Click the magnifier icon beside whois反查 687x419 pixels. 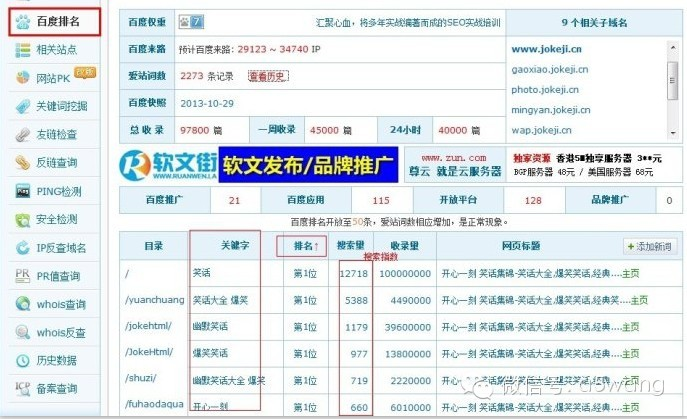click(x=23, y=333)
